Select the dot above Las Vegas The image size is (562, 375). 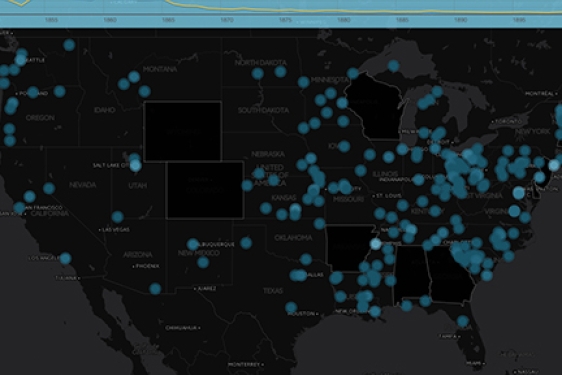pos(117,217)
